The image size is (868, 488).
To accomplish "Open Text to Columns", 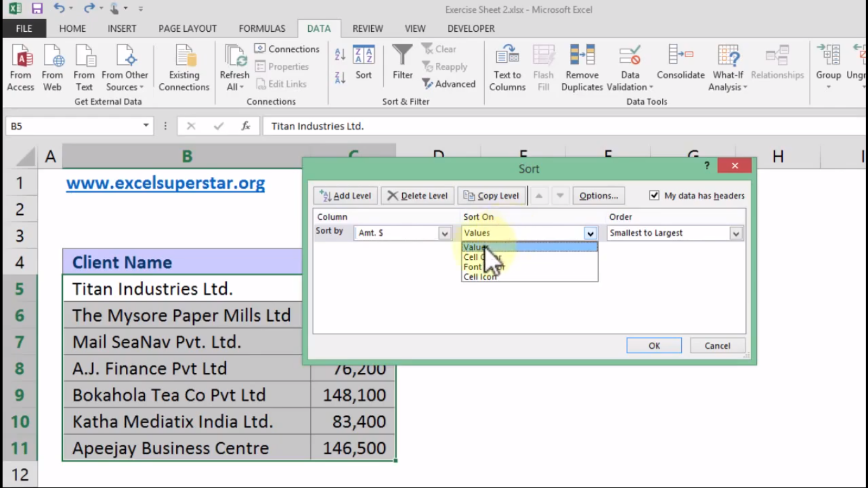I will click(x=507, y=68).
